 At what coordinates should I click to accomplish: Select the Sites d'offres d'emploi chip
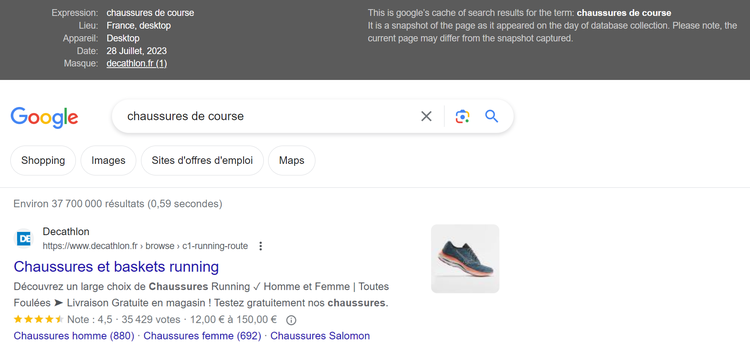(x=202, y=161)
